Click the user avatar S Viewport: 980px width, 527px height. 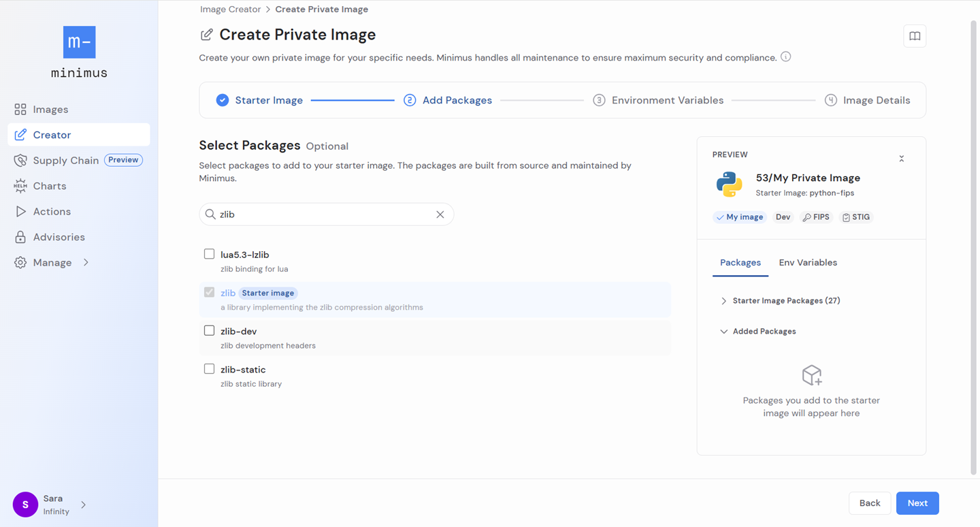tap(25, 505)
